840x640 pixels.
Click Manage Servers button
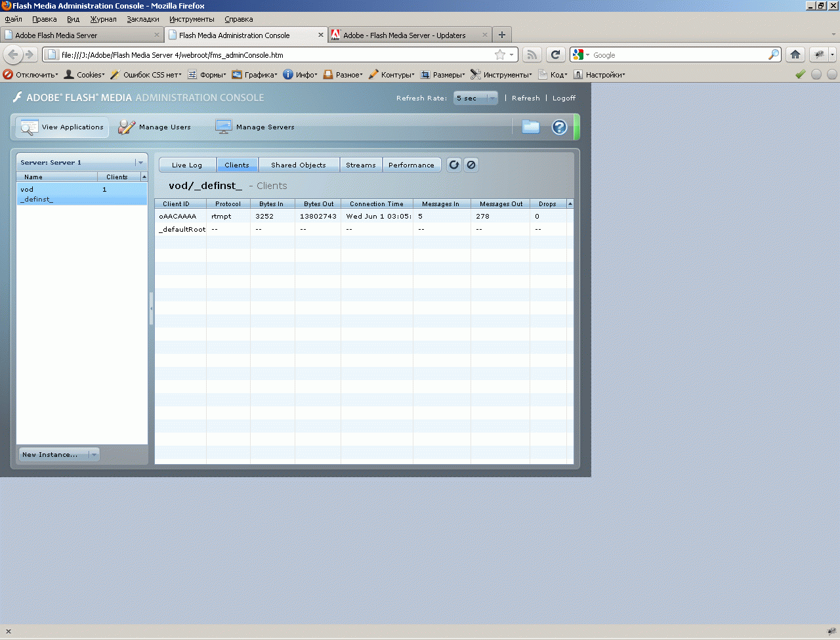coord(255,127)
